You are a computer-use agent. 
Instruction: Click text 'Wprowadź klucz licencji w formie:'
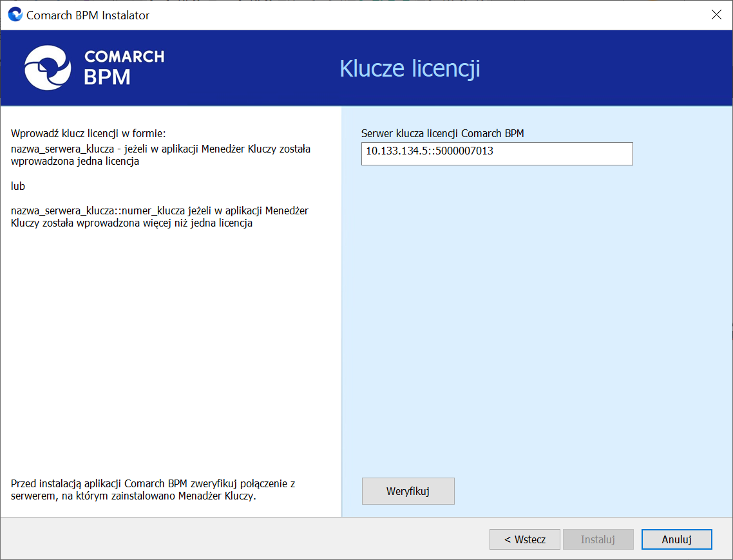(x=88, y=133)
